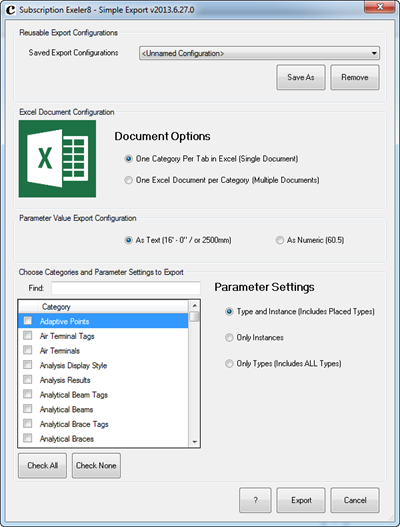Viewport: 400px width, 527px height.
Task: Close the Simple Export dialog
Action: (x=380, y=7)
